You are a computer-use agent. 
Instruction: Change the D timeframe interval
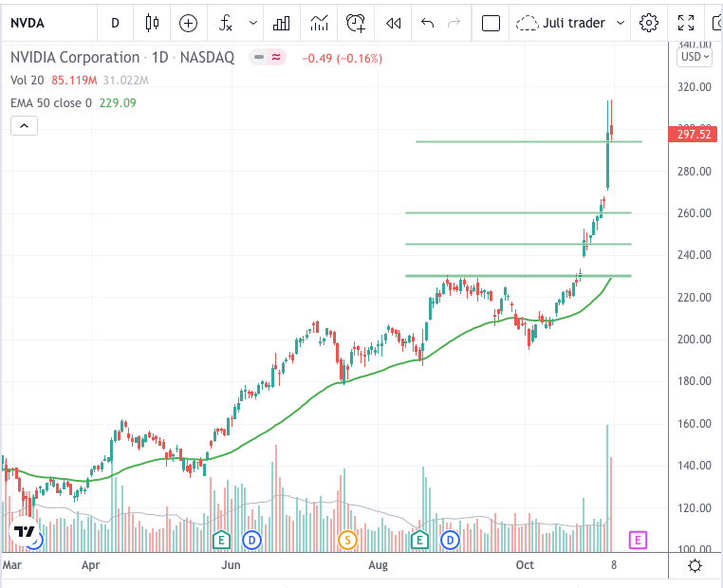pyautogui.click(x=115, y=23)
